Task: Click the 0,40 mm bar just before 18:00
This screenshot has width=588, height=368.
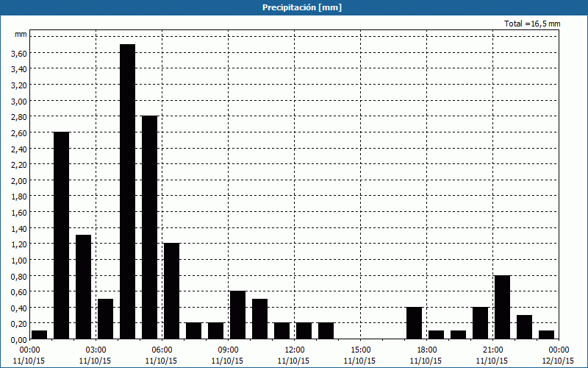Action: pyautogui.click(x=415, y=323)
